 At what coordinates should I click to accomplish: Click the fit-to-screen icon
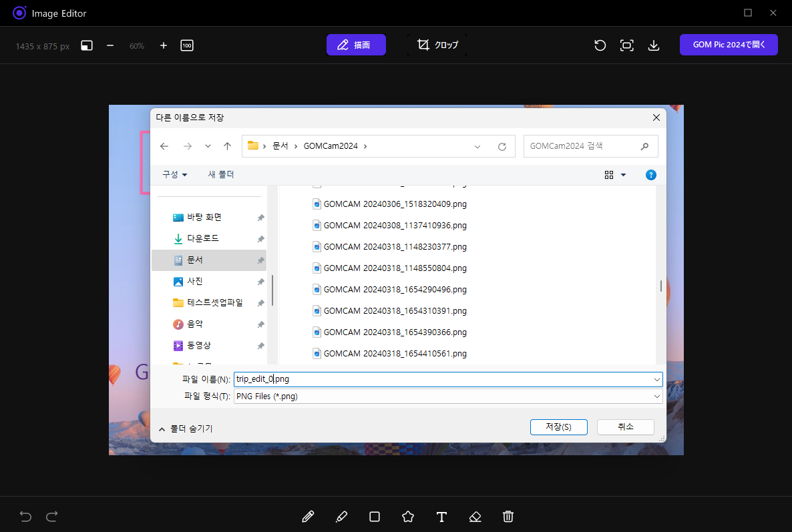[x=626, y=45]
